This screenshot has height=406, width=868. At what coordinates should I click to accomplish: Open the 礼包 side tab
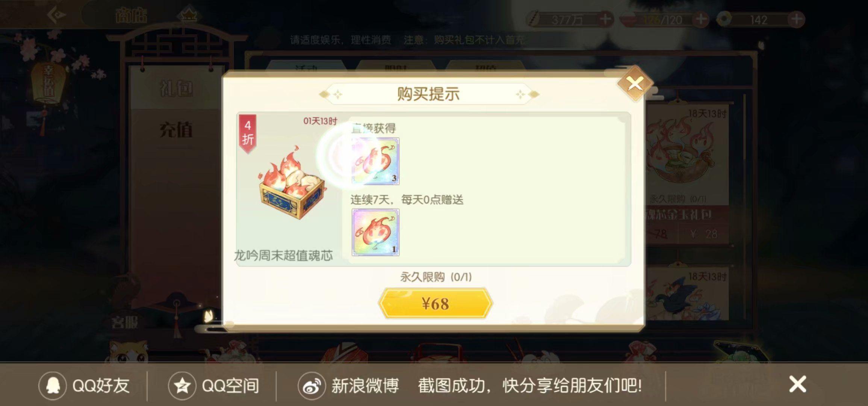point(176,89)
